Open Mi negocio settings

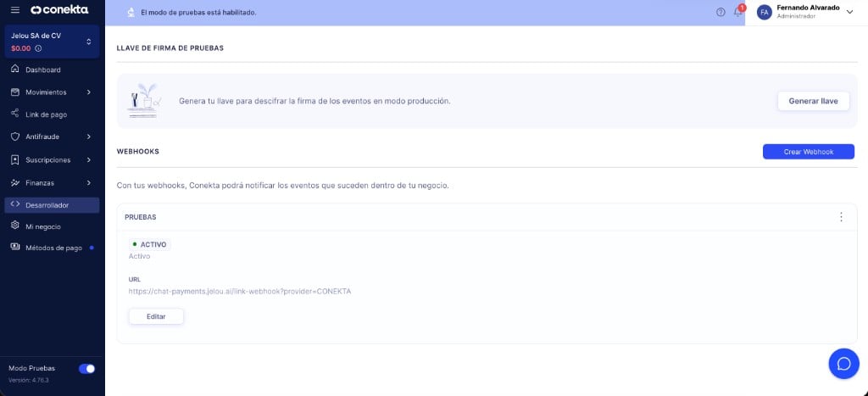point(52,226)
